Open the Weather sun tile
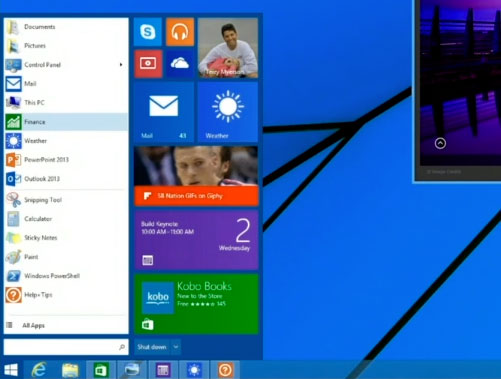 point(228,112)
